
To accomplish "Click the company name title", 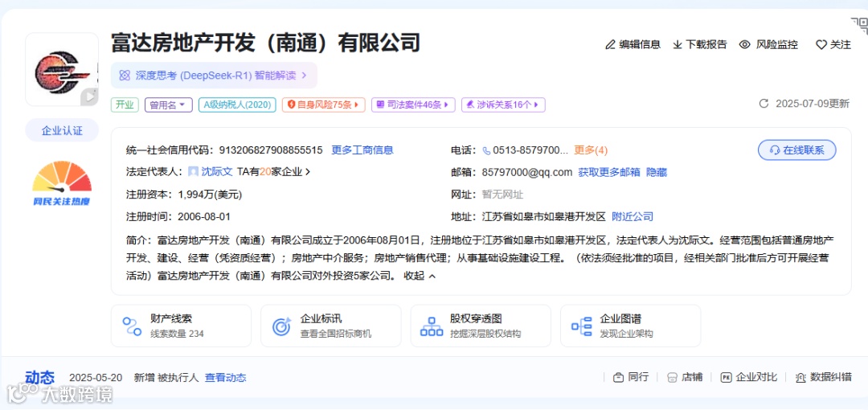I will (x=266, y=43).
